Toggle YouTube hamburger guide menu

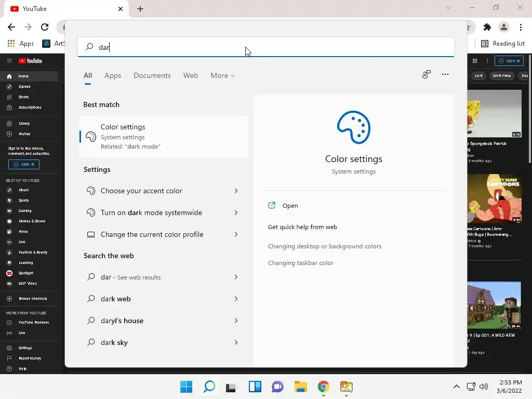[9, 61]
